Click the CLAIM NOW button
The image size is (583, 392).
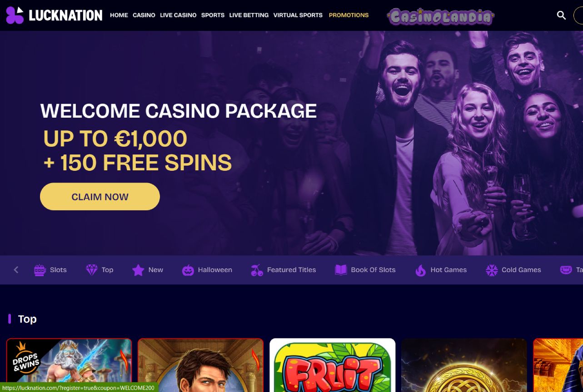(100, 197)
